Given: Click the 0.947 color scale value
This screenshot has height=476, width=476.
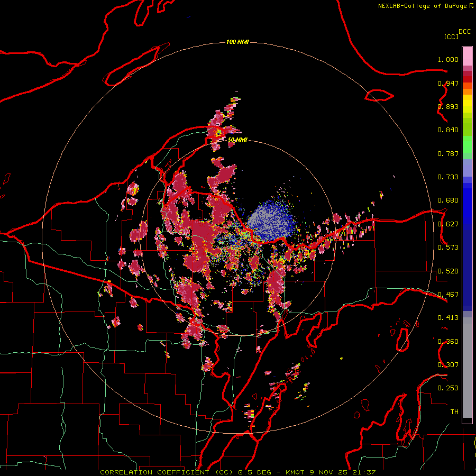Looking at the screenshot, I should tap(448, 83).
